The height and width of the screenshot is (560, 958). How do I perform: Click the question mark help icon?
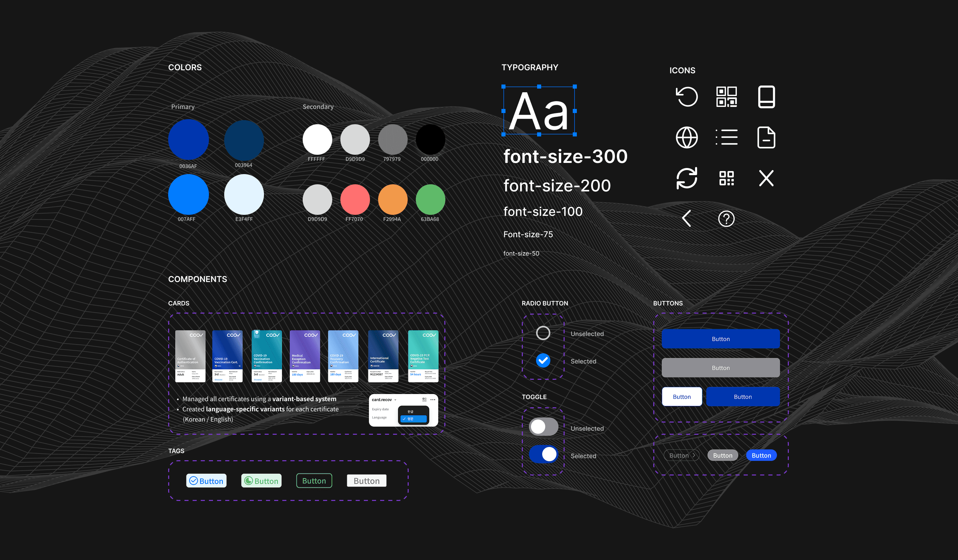tap(726, 219)
